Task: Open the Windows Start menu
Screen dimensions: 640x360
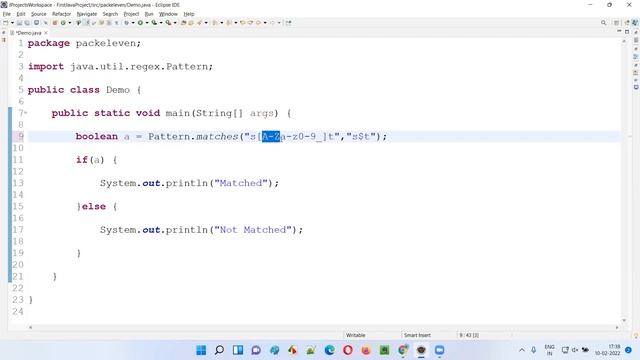Action: tap(201, 350)
